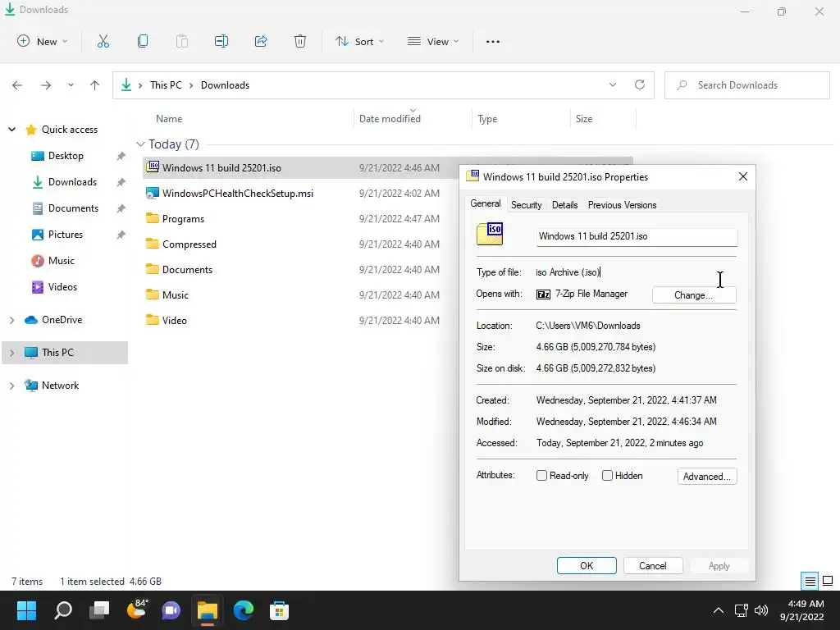Click the Advanced... attributes button
This screenshot has height=630, width=840.
pyautogui.click(x=707, y=477)
